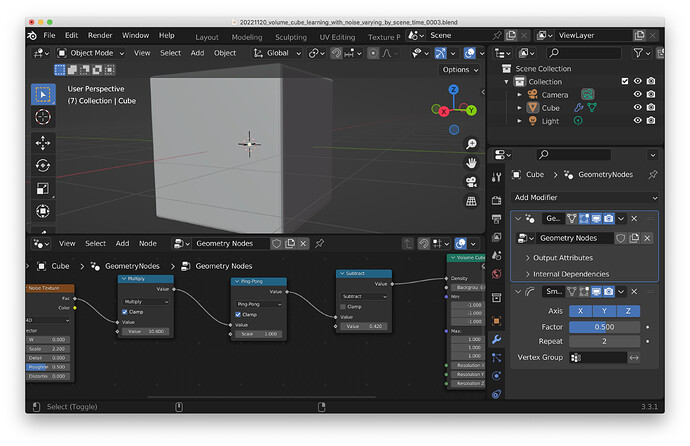Open node editor Add menu
The height and width of the screenshot is (446, 690).
122,243
